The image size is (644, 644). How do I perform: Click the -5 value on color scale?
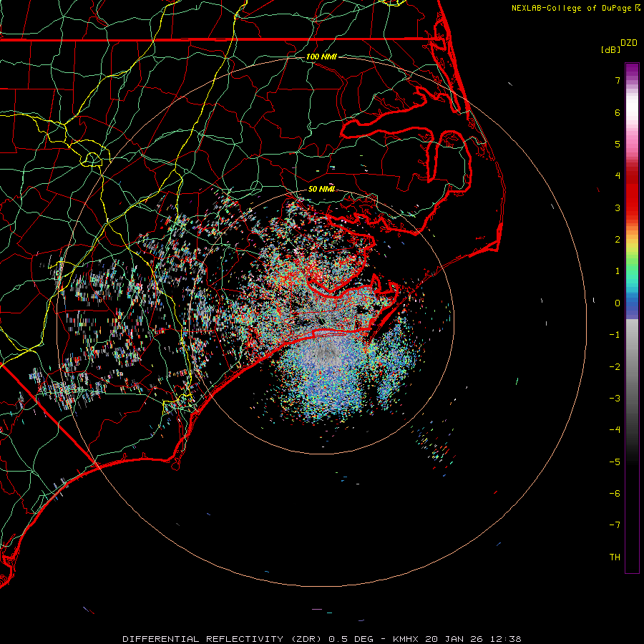615,462
